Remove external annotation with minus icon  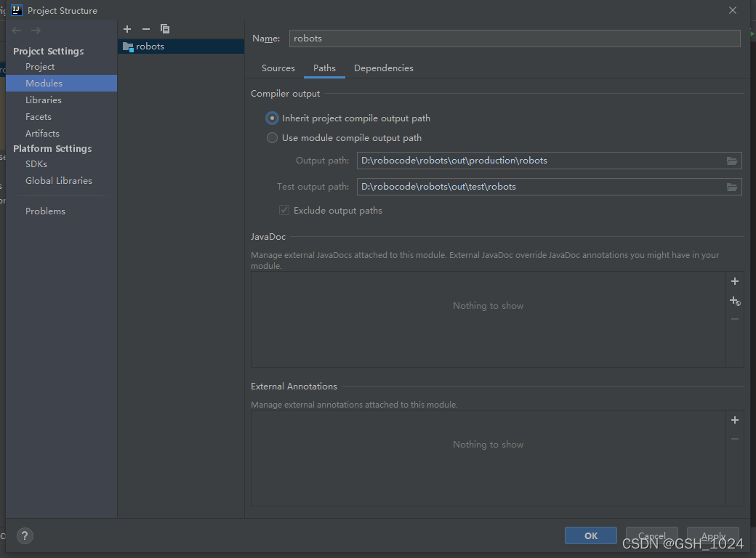coord(735,439)
